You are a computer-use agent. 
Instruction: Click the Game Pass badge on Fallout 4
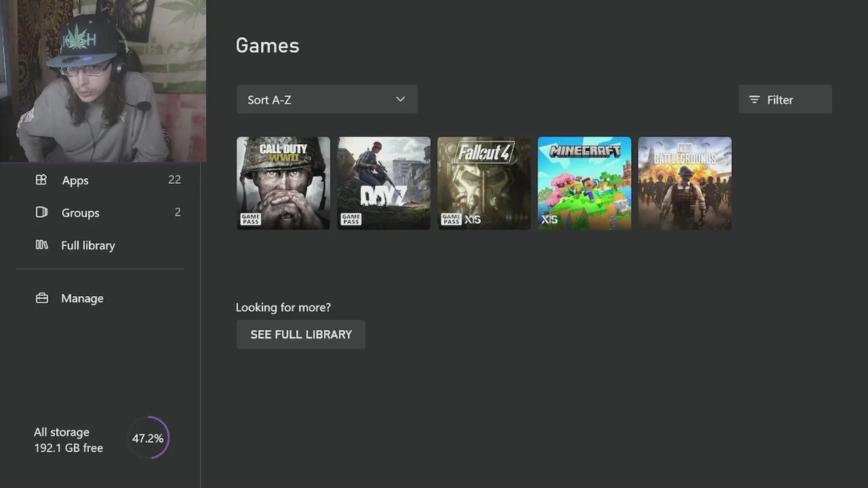[451, 219]
